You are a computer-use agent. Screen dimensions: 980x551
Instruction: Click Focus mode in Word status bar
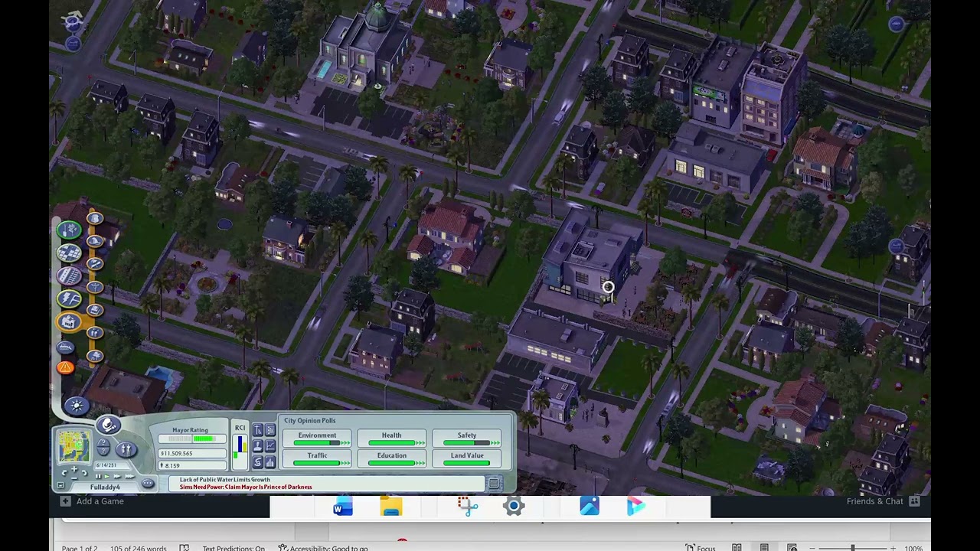coord(700,548)
